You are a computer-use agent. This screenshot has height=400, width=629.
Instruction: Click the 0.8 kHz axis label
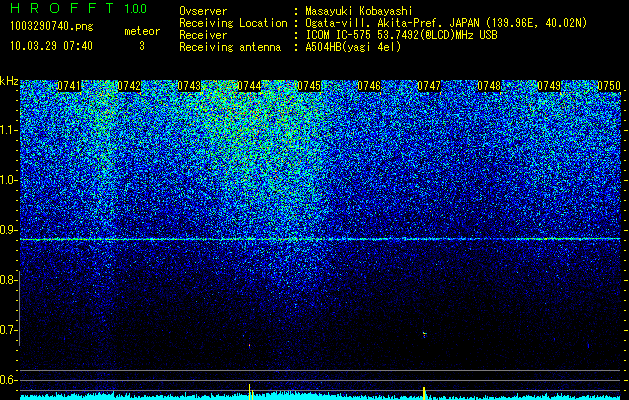[x=9, y=280]
